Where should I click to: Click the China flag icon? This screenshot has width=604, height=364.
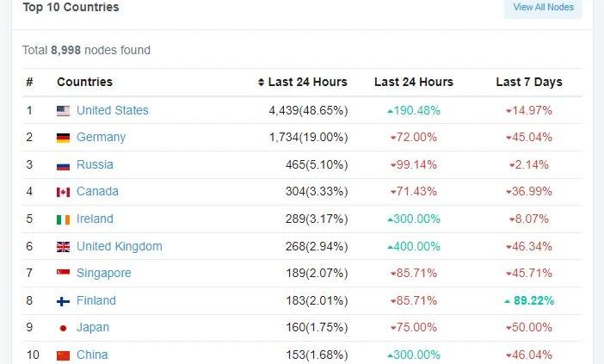[63, 355]
